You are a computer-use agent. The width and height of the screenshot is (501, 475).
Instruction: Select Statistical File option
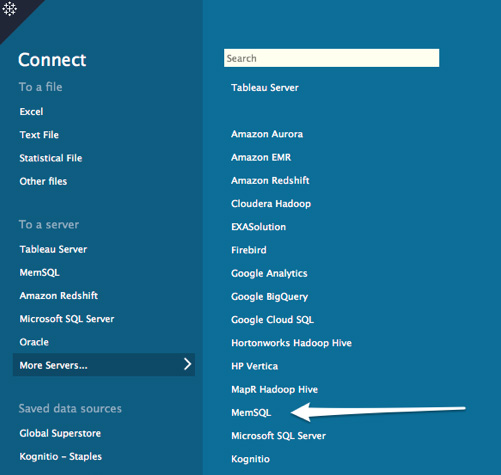(51, 158)
